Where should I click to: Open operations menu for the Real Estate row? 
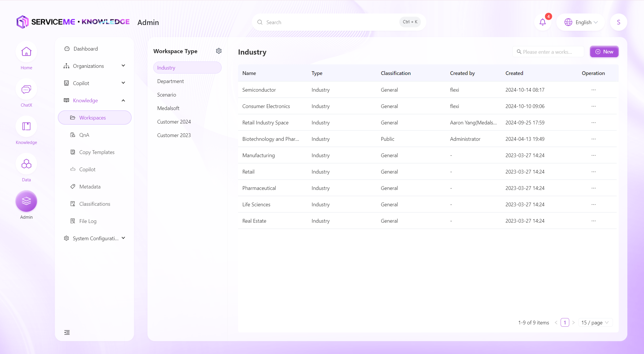[593, 221]
